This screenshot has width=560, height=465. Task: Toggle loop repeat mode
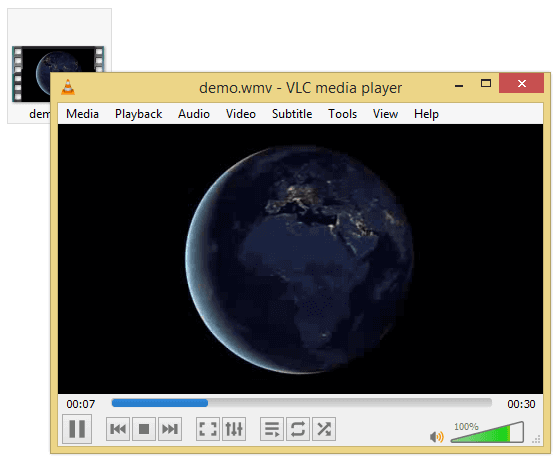(298, 429)
